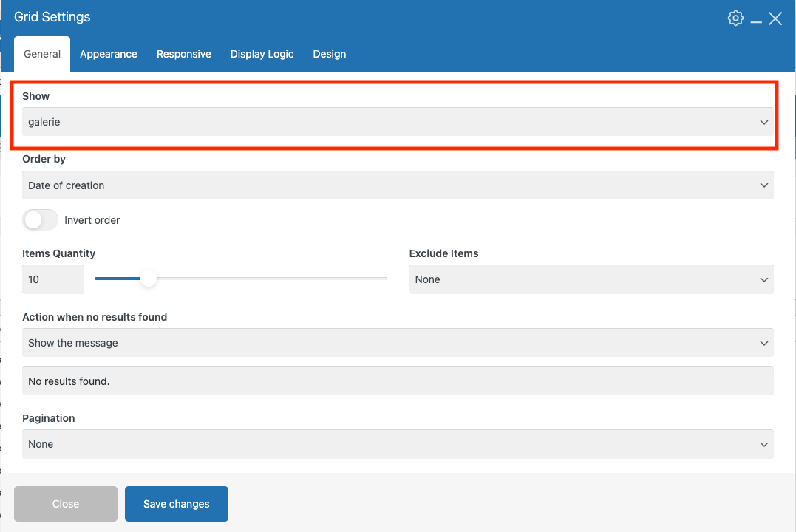Open the Show dropdown set to galerie

[398, 122]
